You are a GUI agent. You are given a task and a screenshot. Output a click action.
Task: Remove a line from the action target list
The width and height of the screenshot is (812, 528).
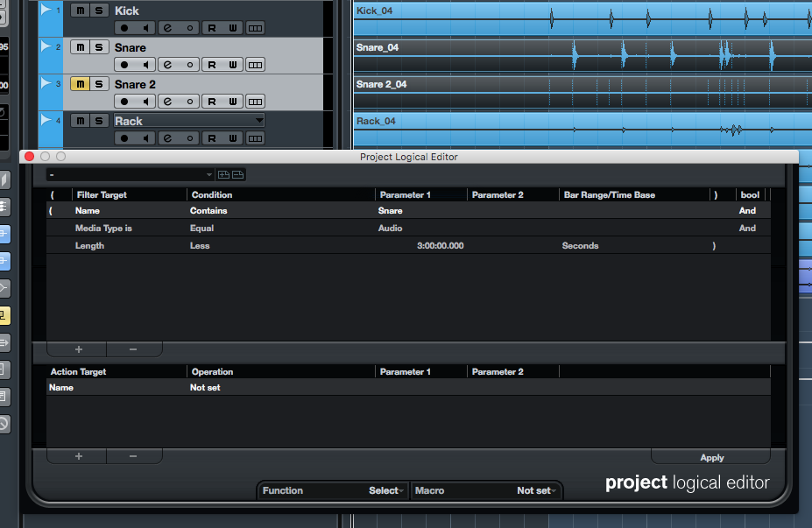point(133,456)
